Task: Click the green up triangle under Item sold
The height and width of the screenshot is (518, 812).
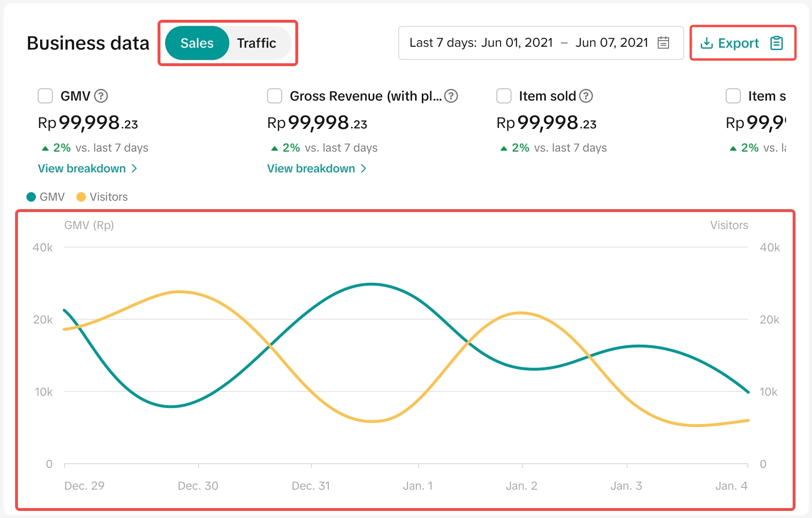Action: [x=504, y=148]
